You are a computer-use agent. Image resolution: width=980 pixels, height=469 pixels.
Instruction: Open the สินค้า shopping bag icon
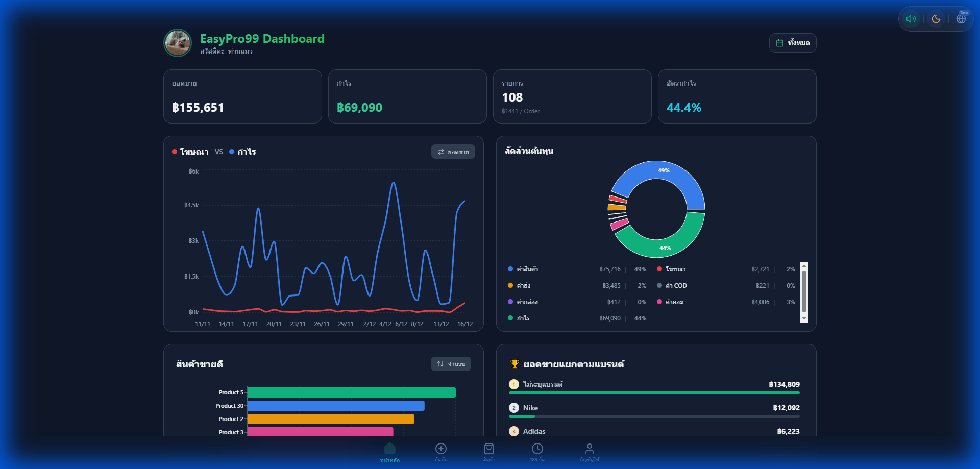(489, 449)
